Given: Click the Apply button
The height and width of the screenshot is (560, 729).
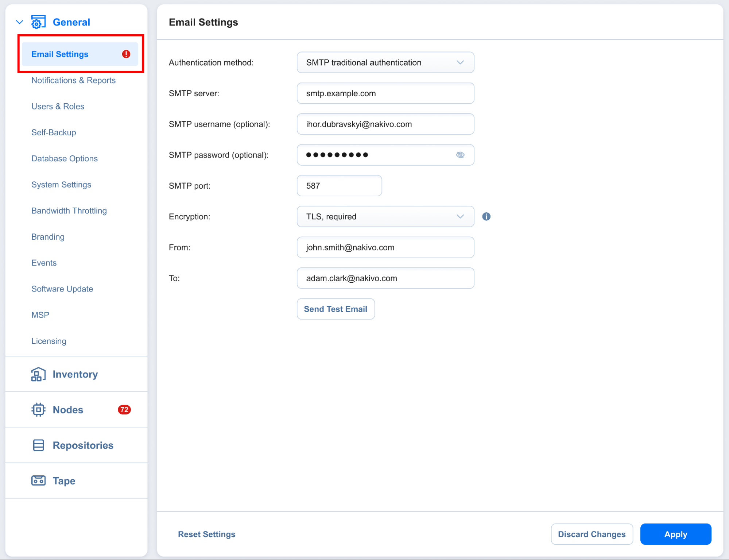Looking at the screenshot, I should coord(675,534).
